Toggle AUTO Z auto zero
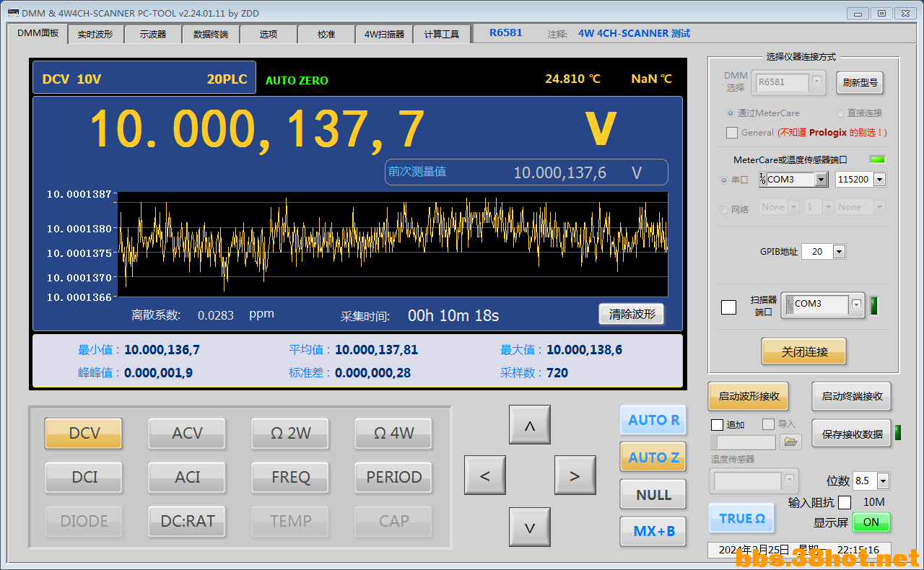 tap(653, 457)
